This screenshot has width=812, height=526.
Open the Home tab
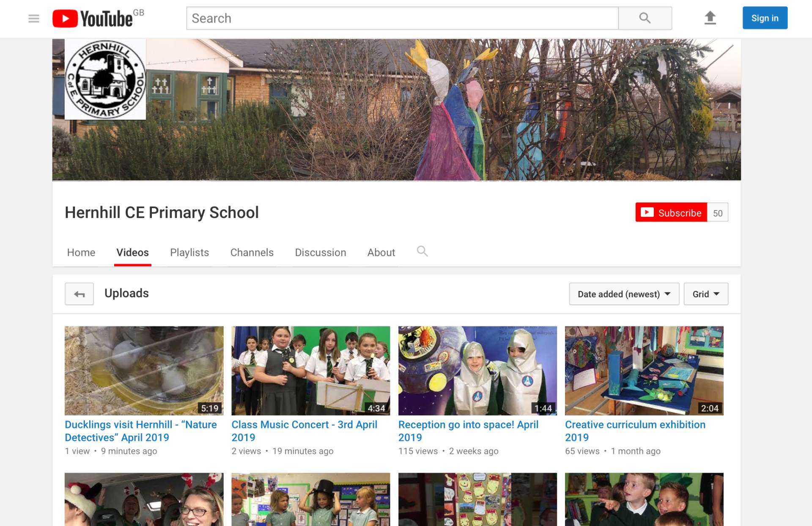tap(81, 252)
